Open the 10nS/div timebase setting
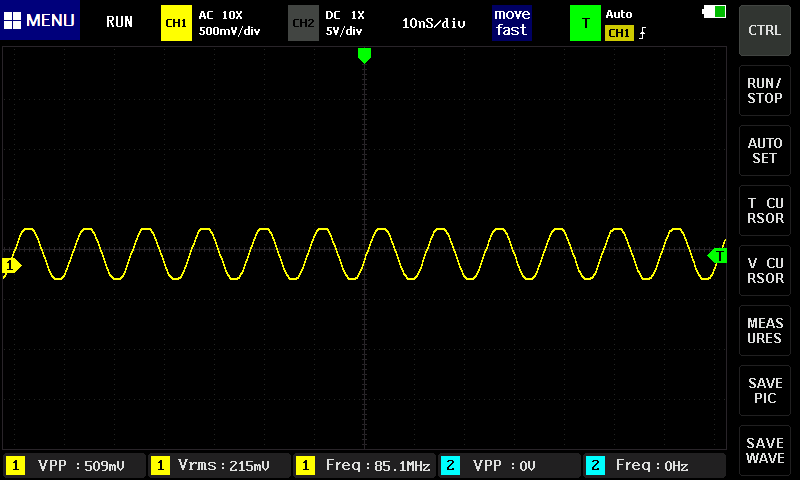 coord(433,22)
